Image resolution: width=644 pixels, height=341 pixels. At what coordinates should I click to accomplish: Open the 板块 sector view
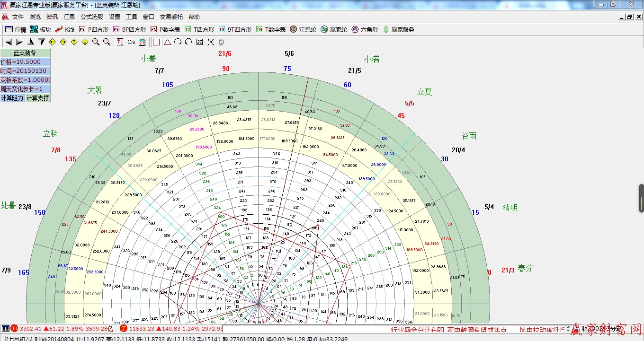[40, 29]
